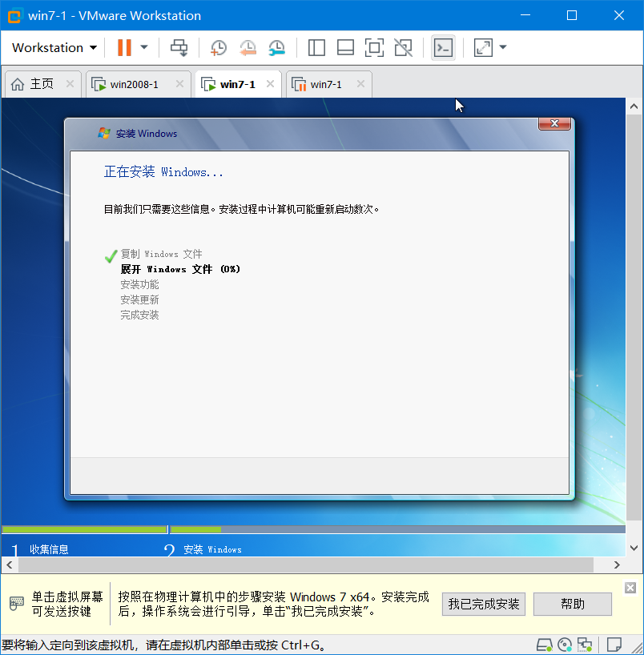Take a snapshot using the clock-plus icon

click(218, 48)
